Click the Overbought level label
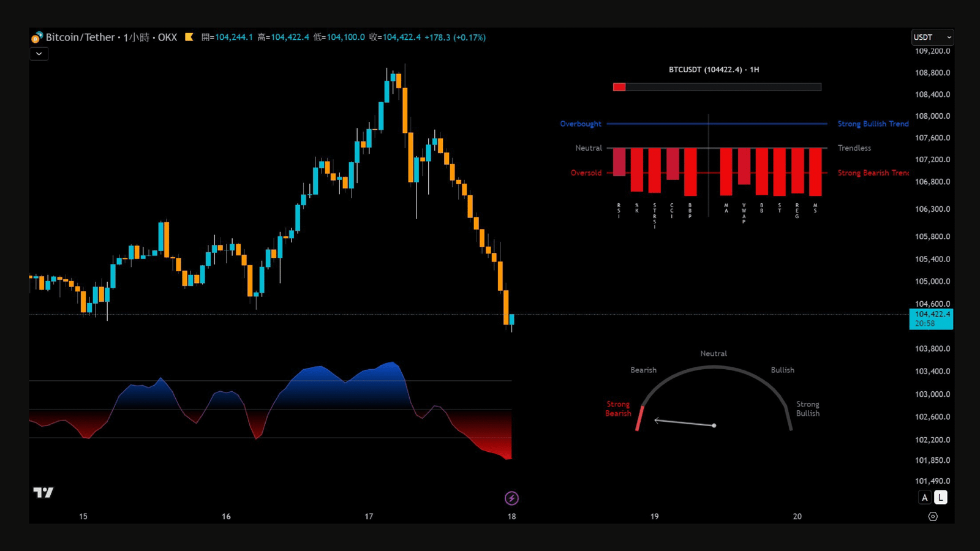This screenshot has width=980, height=551. (x=581, y=124)
